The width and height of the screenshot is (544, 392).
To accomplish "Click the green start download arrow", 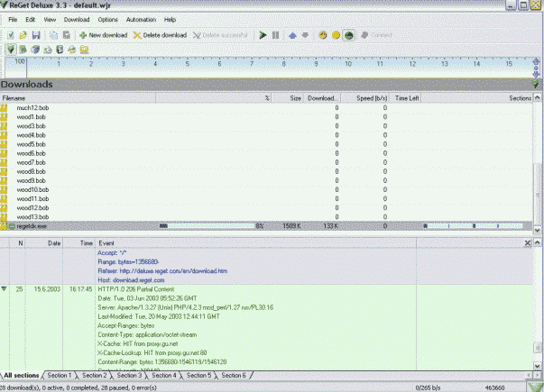I will pos(263,35).
